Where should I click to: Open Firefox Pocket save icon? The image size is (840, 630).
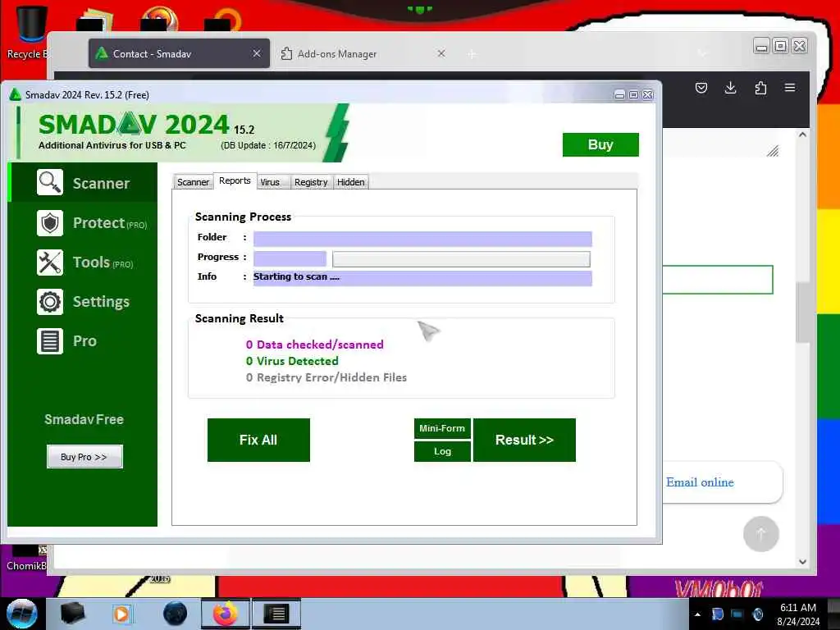[701, 88]
